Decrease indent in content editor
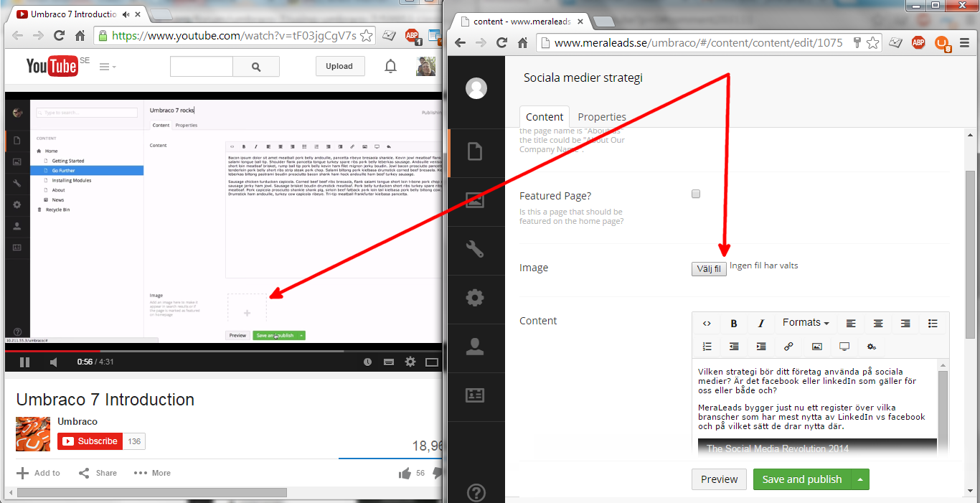 (734, 347)
